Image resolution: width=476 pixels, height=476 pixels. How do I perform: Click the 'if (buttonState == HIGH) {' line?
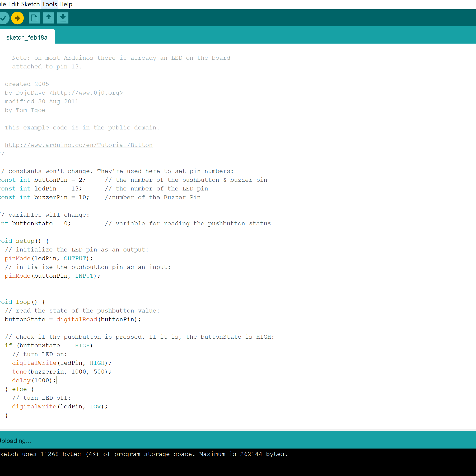coord(53,346)
